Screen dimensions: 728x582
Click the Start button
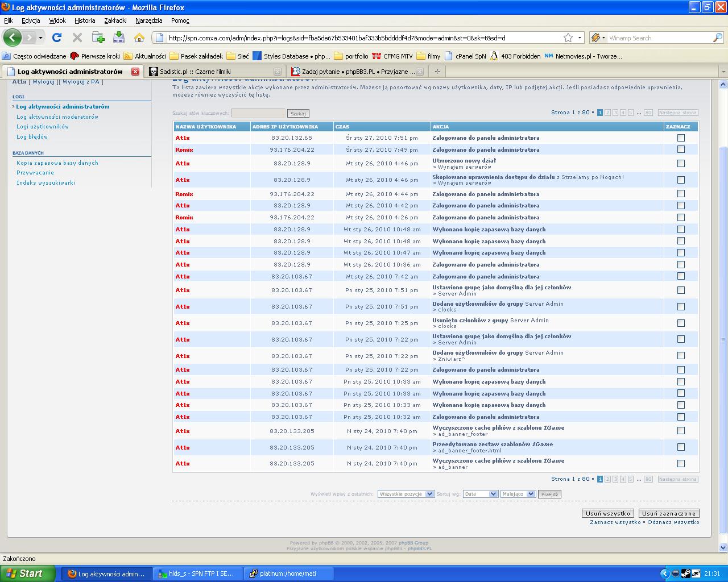point(28,573)
